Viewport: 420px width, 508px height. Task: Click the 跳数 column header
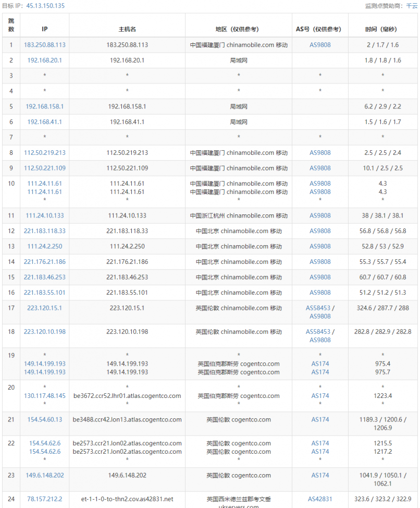click(x=11, y=25)
